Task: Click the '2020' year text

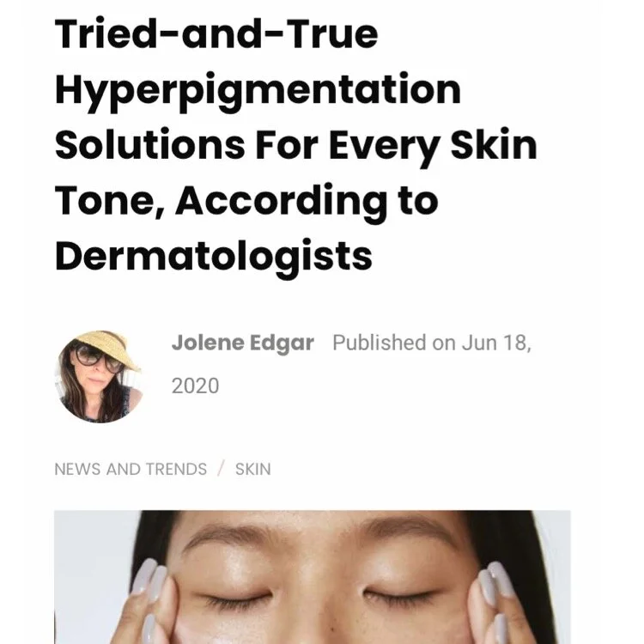Action: (195, 386)
